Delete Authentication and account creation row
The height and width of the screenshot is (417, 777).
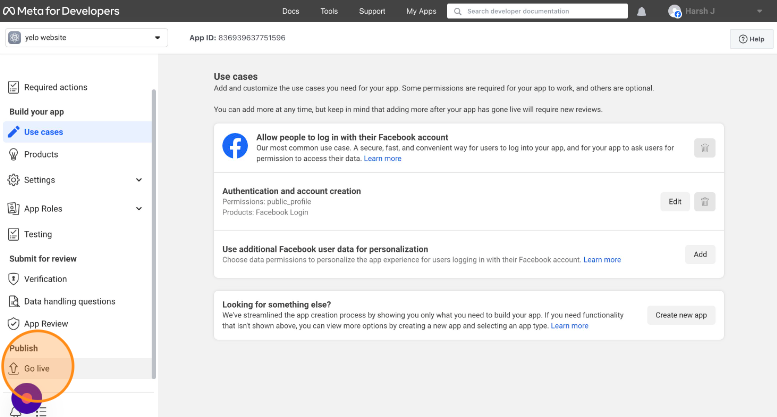704,202
